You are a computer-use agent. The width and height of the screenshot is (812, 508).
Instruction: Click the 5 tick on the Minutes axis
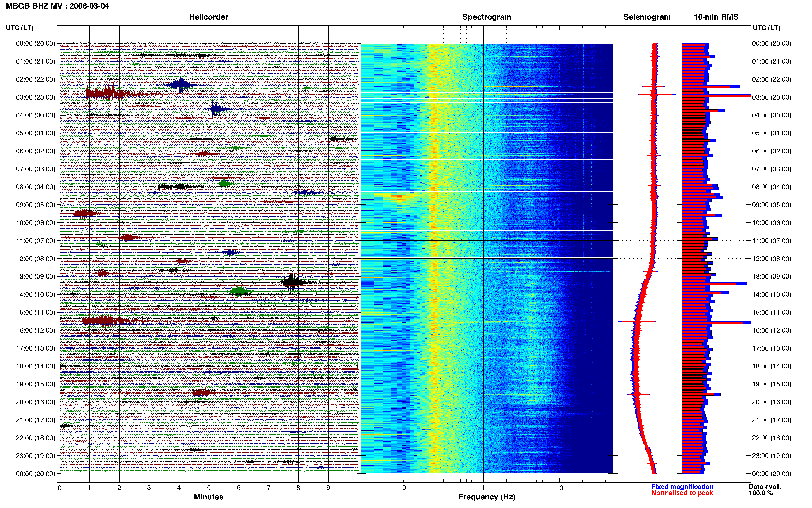tap(209, 488)
